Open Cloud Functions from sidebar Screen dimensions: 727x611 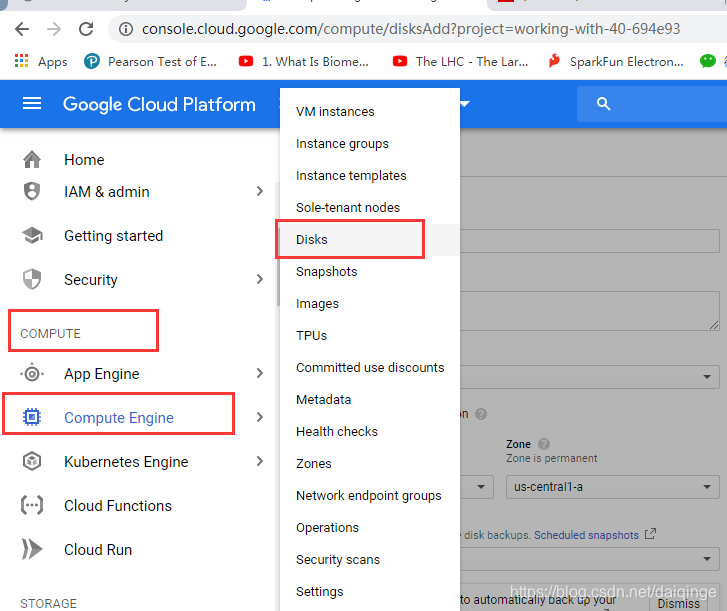pos(118,506)
